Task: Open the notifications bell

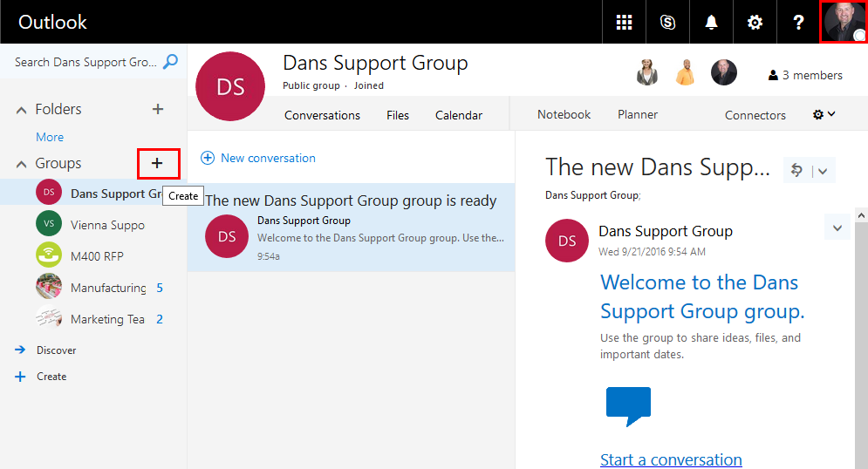Action: coord(711,23)
